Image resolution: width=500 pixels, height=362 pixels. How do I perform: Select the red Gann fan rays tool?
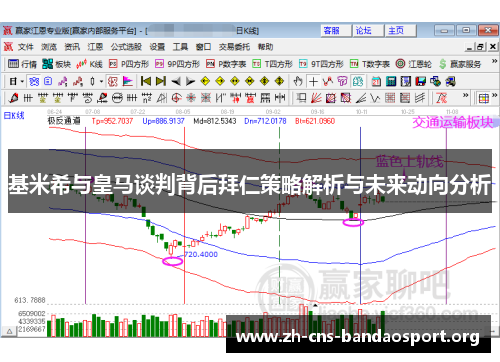coord(316,98)
